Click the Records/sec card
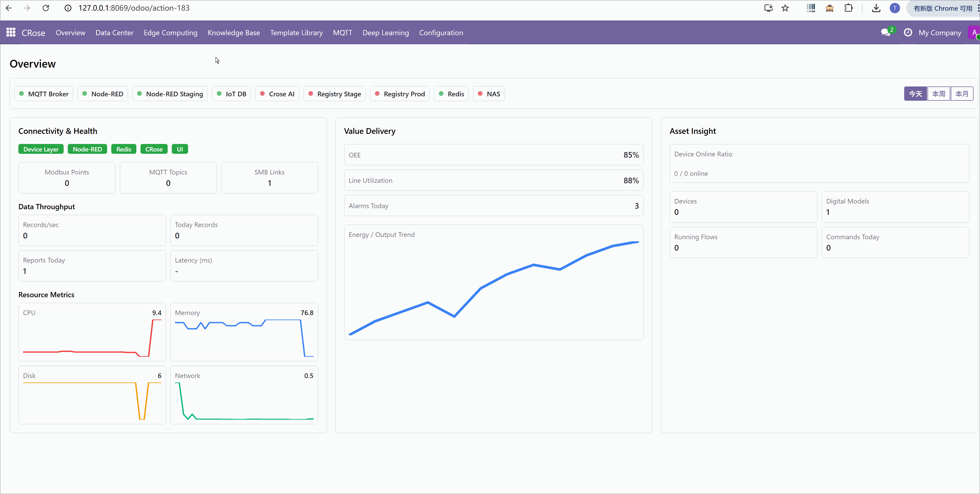Viewport: 980px width, 494px height. click(x=92, y=230)
